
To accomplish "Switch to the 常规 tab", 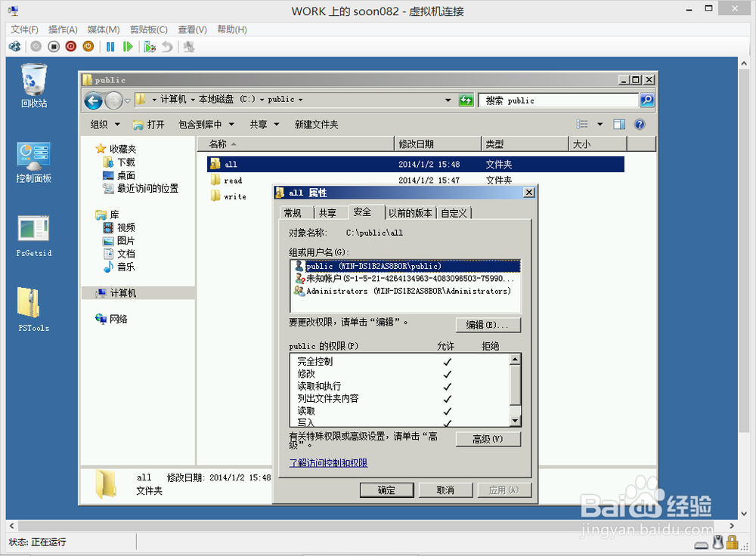I will pos(296,213).
